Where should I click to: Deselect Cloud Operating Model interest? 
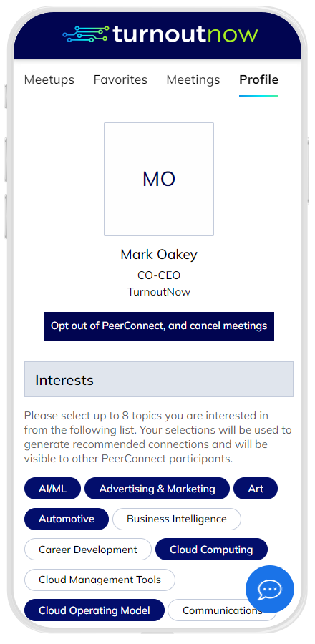point(94,610)
